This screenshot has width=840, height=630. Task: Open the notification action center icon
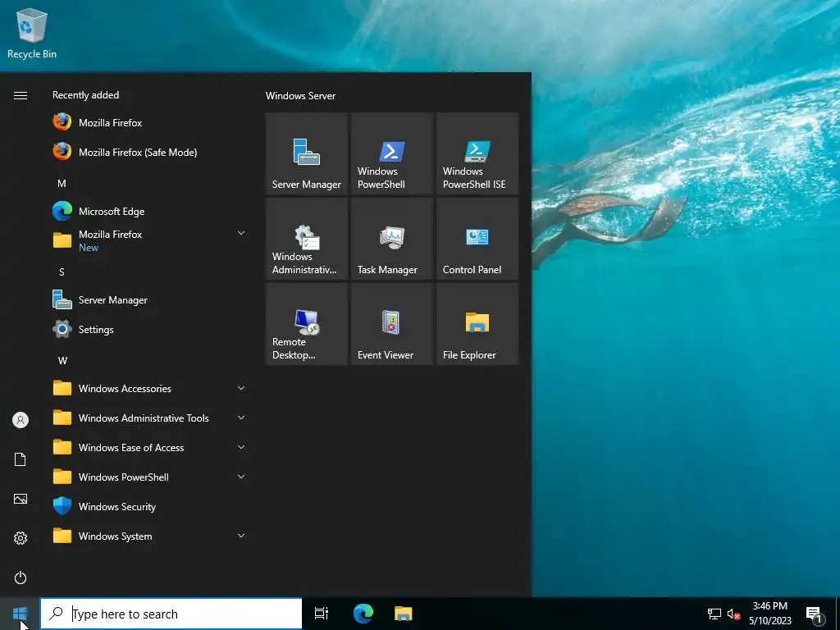[x=815, y=614]
